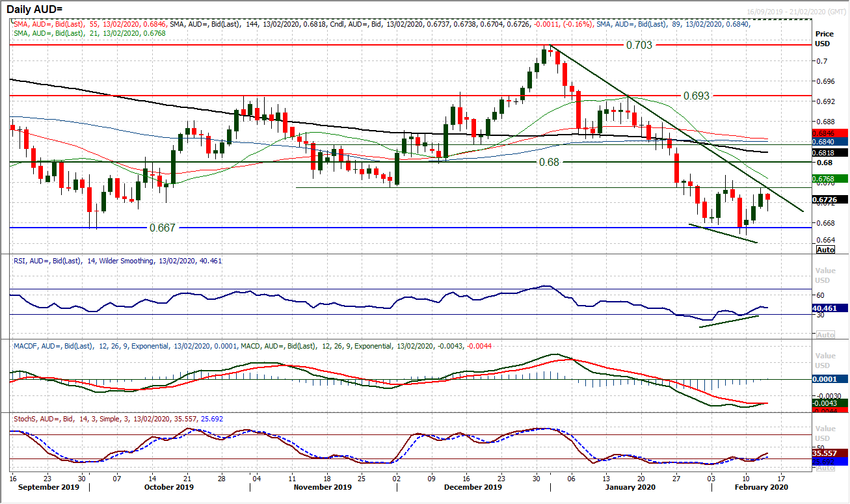Image resolution: width=850 pixels, height=504 pixels.
Task: Click the September 2019 label on the time axis
Action: click(x=49, y=487)
